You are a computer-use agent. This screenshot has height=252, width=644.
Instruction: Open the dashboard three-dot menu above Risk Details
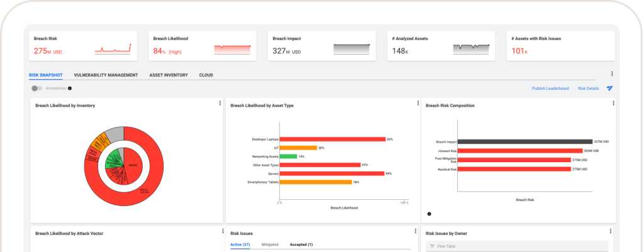611,74
